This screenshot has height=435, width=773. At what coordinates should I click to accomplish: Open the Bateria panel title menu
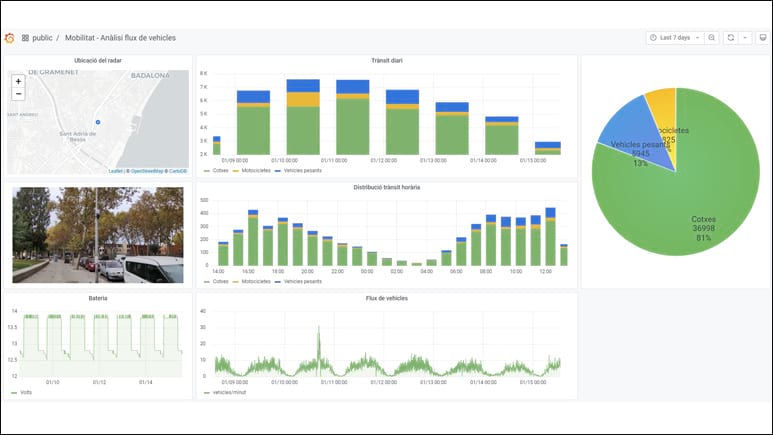[x=97, y=297]
